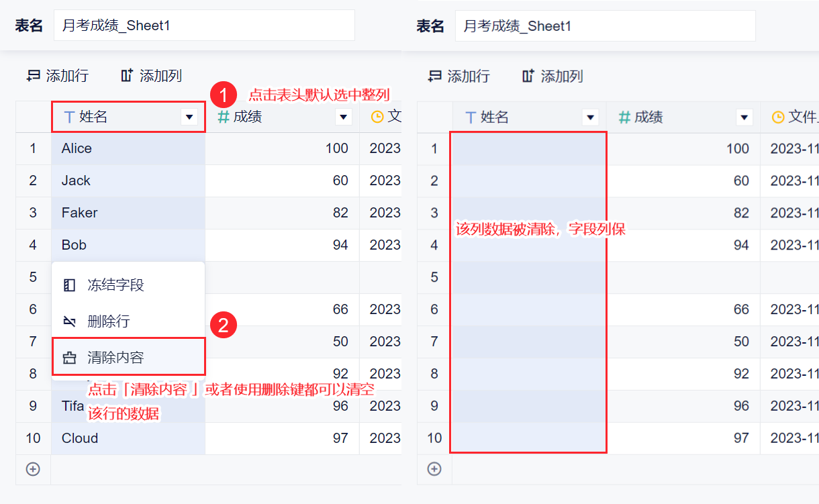Open the 姓名 column dropdown in left table
The height and width of the screenshot is (504, 819).
click(189, 117)
